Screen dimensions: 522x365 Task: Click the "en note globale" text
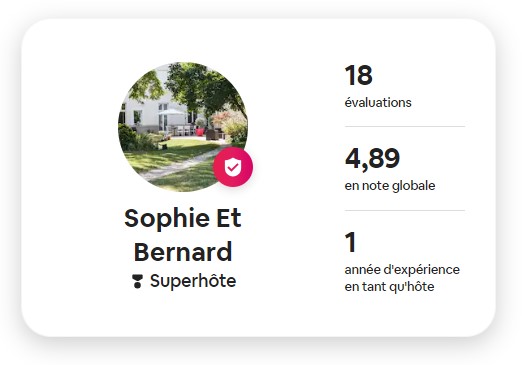point(390,186)
